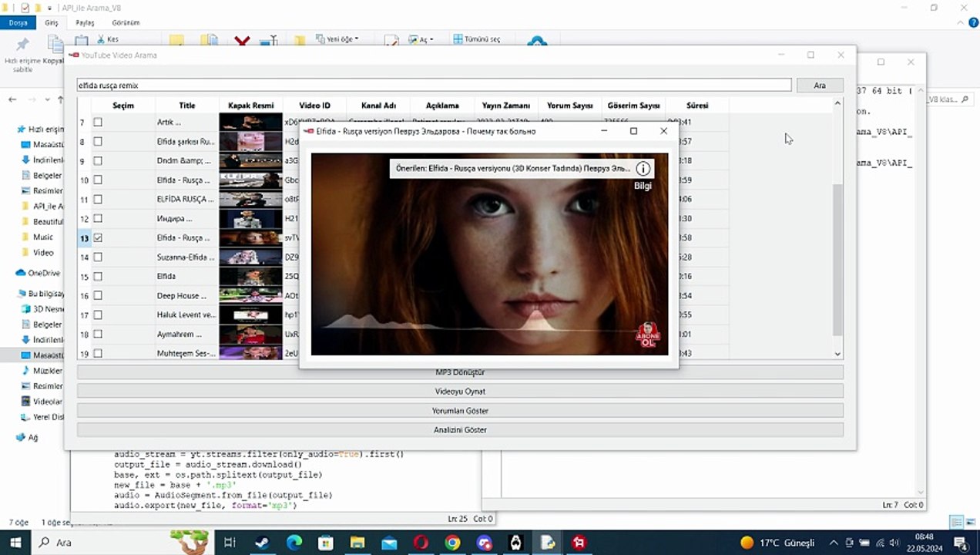Open the Music folder in Explorer sidebar
The height and width of the screenshot is (555, 980).
pos(38,237)
